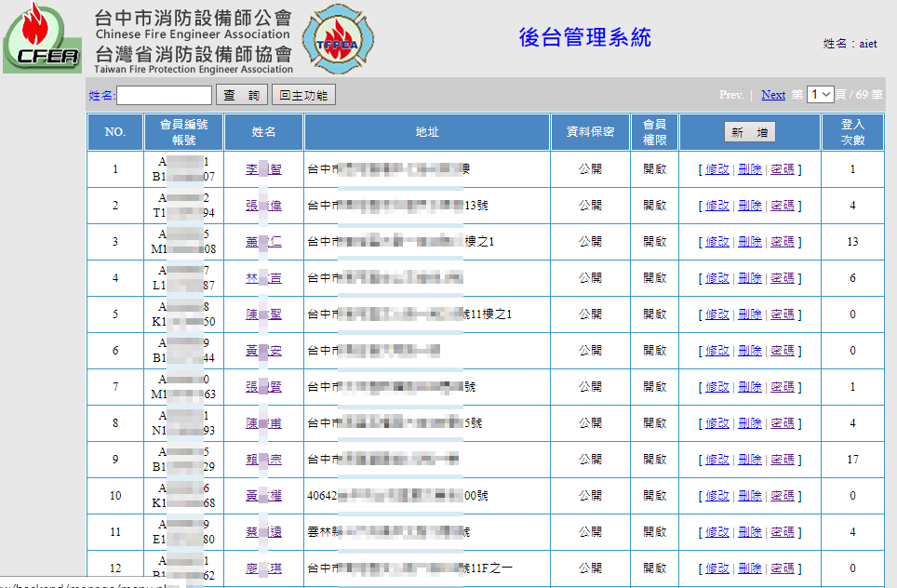Click 修改 link in row 4
The image size is (897, 588).
tap(717, 278)
